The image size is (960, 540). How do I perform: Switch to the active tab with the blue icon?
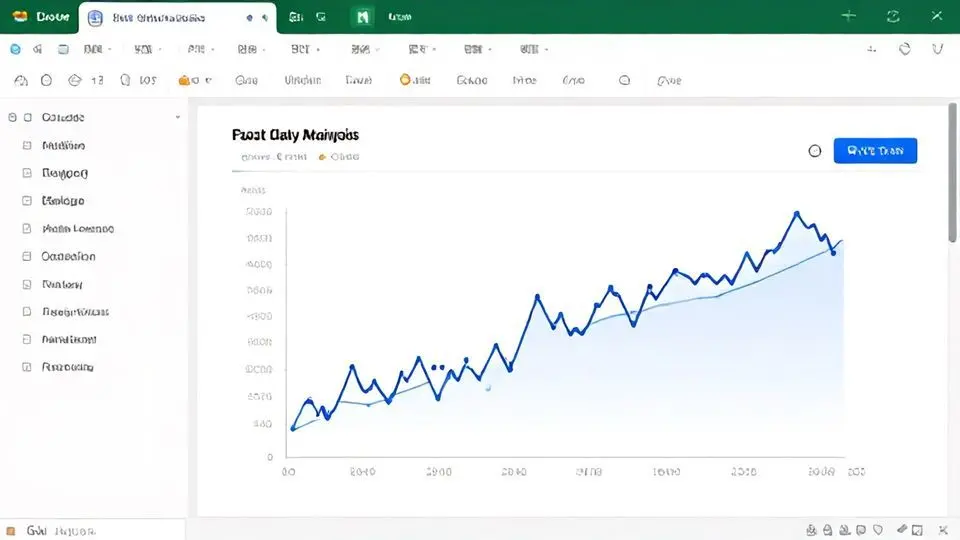click(180, 17)
